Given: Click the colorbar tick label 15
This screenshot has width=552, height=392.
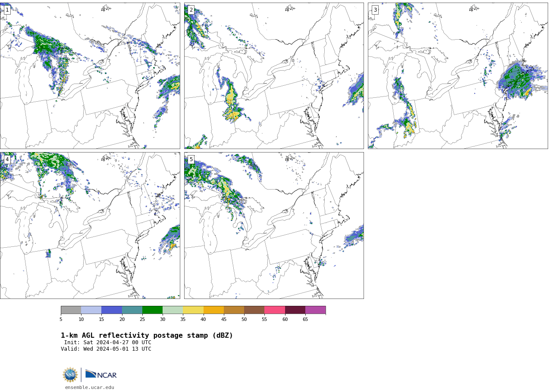Looking at the screenshot, I should tap(101, 319).
